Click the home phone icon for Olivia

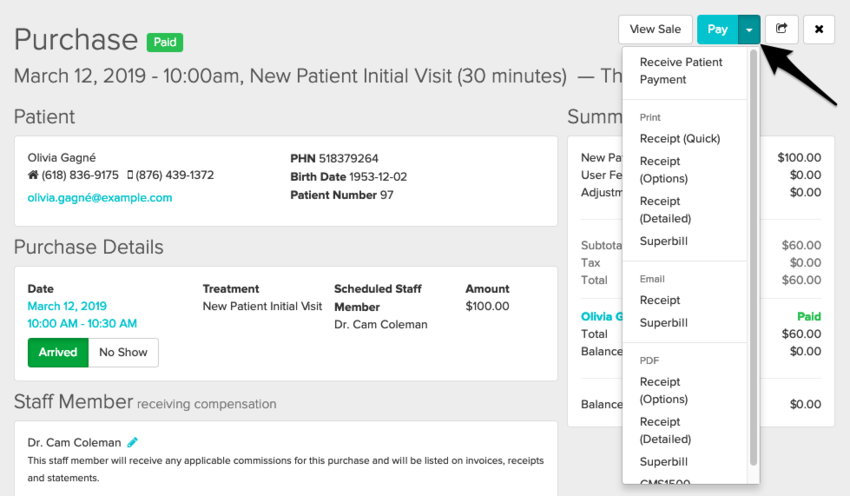(33, 175)
